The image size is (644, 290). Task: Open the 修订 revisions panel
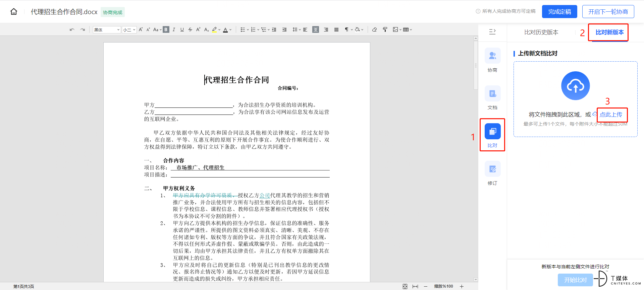click(492, 173)
